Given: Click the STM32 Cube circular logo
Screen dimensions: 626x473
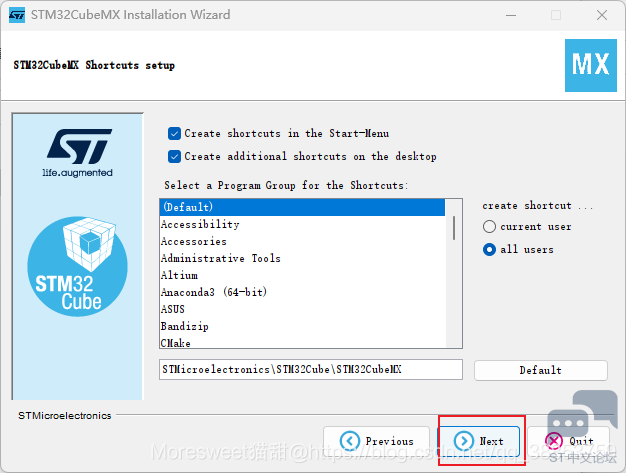Looking at the screenshot, I should click(77, 266).
